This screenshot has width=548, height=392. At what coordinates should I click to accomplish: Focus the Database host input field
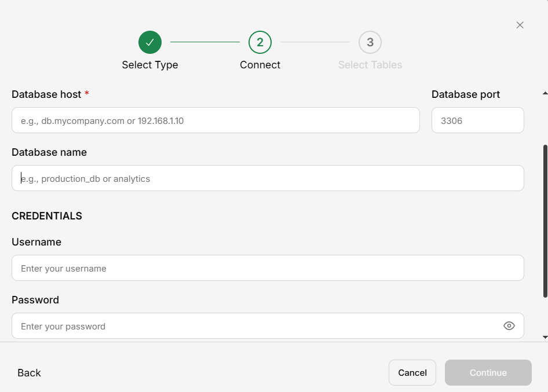[x=215, y=120]
